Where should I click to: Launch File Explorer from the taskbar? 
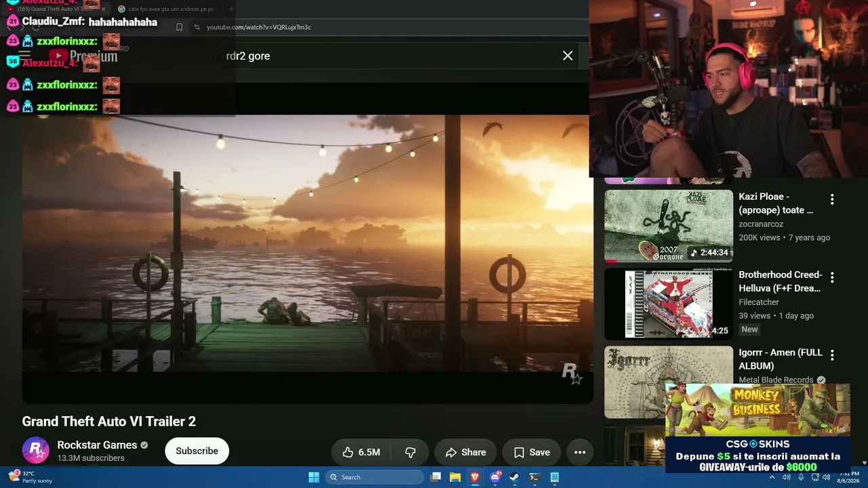pyautogui.click(x=455, y=477)
